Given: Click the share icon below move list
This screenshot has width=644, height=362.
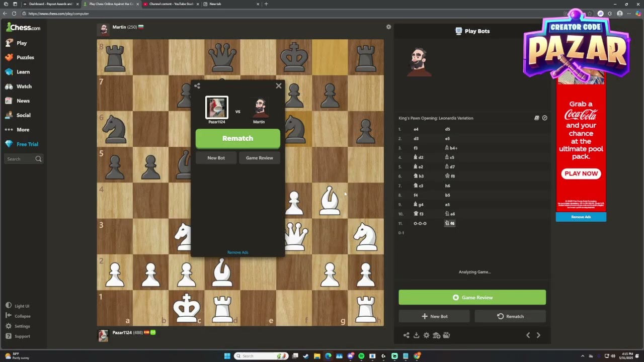Looking at the screenshot, I should coord(406,335).
